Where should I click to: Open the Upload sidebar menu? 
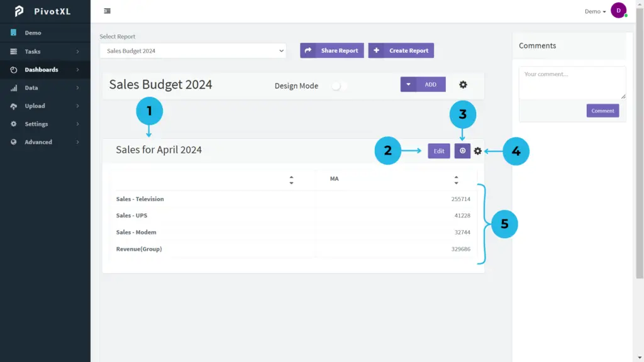pyautogui.click(x=45, y=106)
